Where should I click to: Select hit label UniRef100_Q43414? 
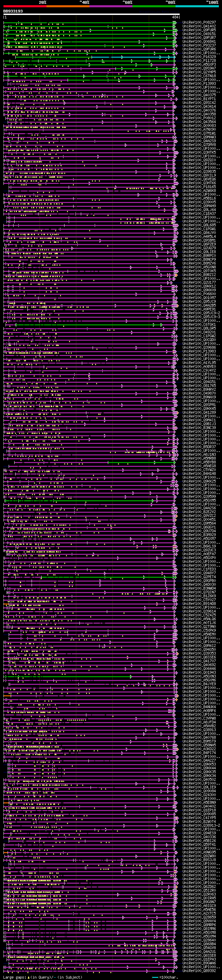pos(199,106)
